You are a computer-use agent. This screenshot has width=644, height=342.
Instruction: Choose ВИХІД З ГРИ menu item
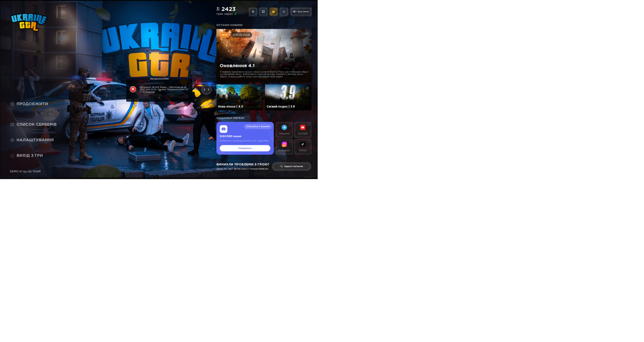coord(30,155)
